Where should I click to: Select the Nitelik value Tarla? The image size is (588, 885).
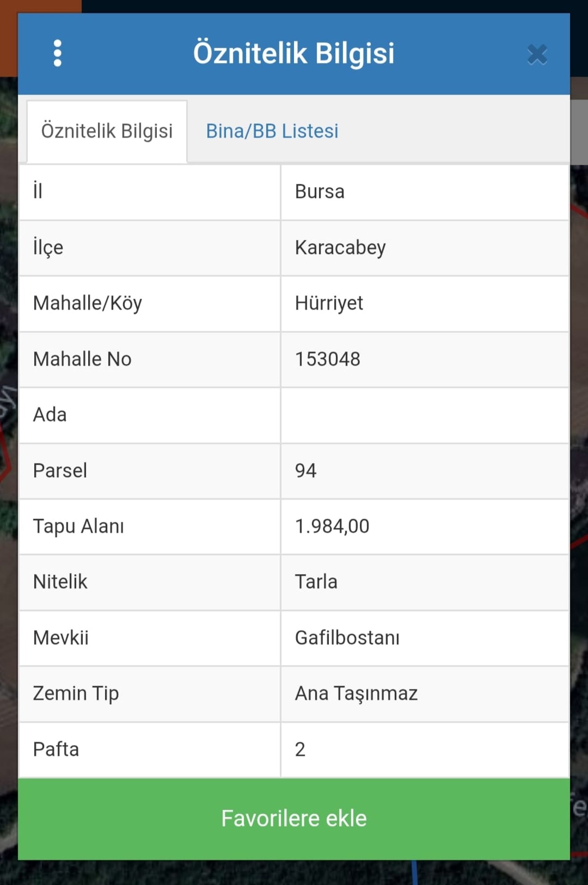point(316,582)
